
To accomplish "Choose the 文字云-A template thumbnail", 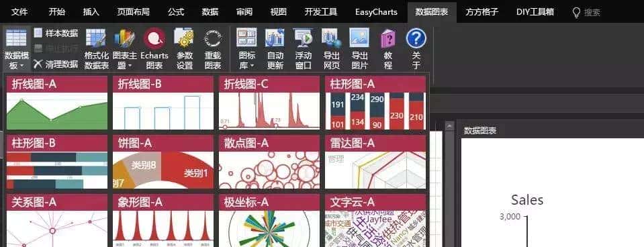I will (x=375, y=221).
